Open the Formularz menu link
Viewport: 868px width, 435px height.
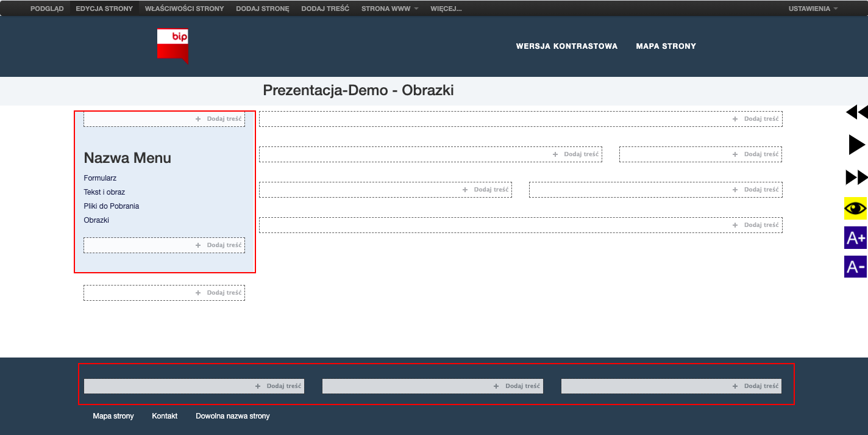pos(100,178)
